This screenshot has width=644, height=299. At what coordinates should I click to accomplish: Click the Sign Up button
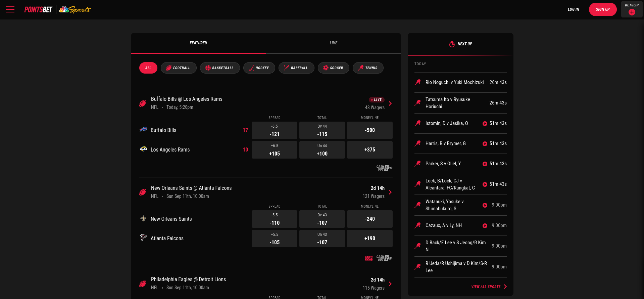point(603,9)
